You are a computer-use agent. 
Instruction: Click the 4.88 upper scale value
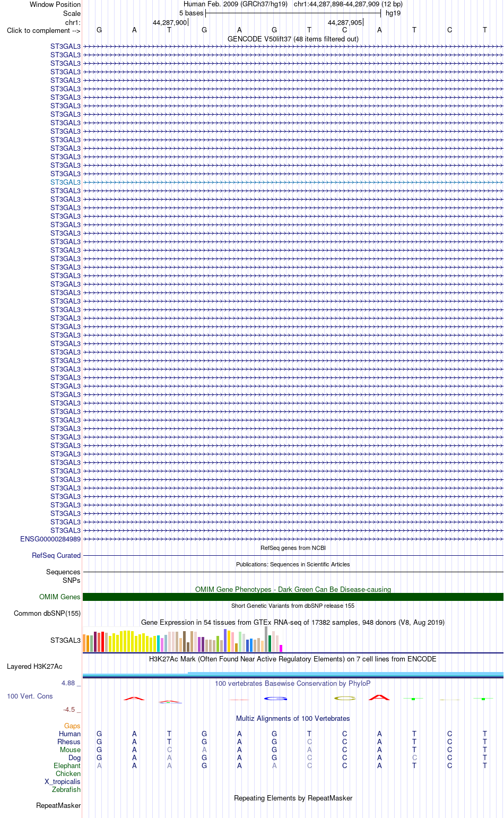[x=71, y=683]
